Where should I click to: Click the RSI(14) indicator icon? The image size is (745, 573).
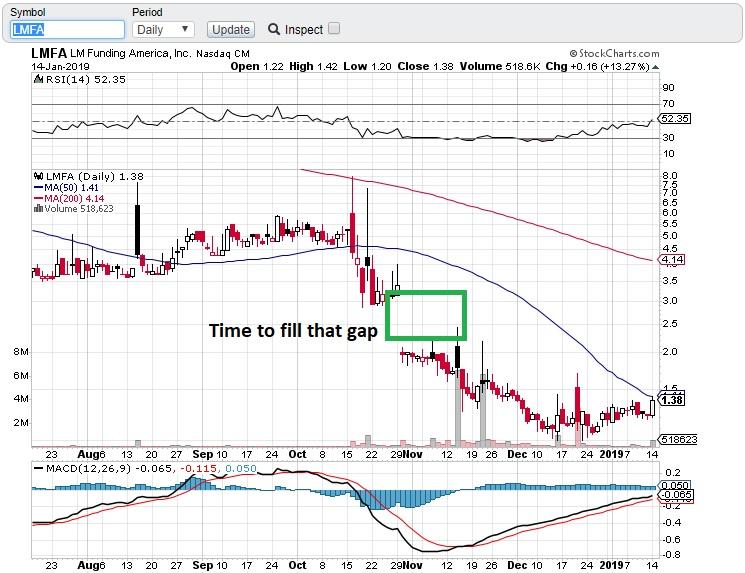(38, 79)
